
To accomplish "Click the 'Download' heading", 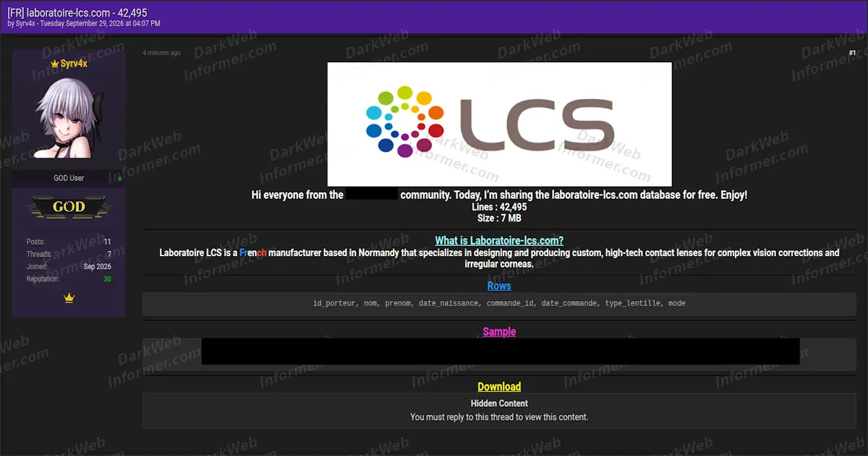I will pos(499,387).
